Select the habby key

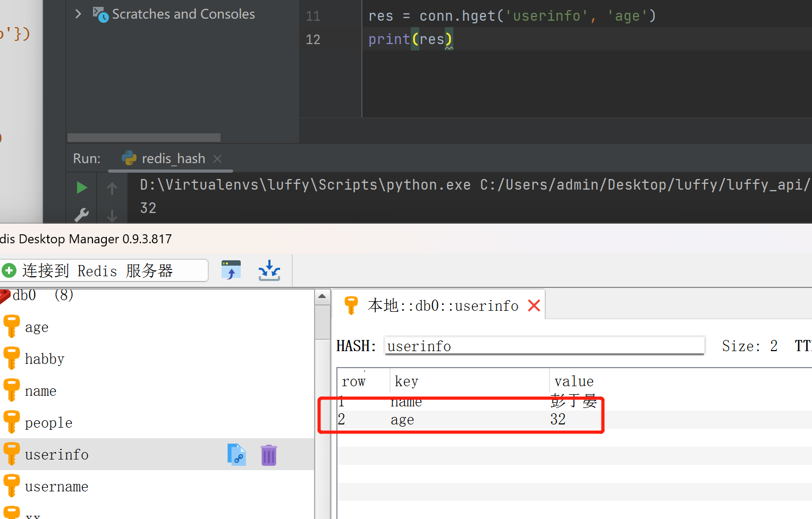(x=45, y=359)
